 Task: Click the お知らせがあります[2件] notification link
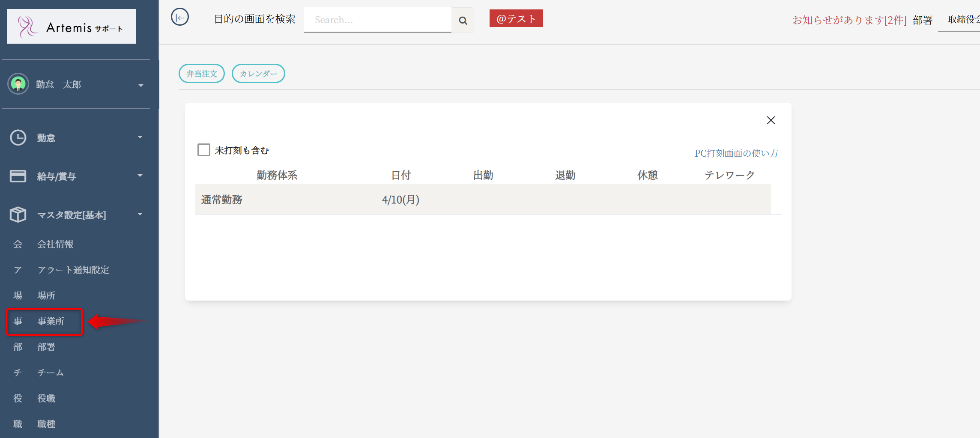click(849, 20)
